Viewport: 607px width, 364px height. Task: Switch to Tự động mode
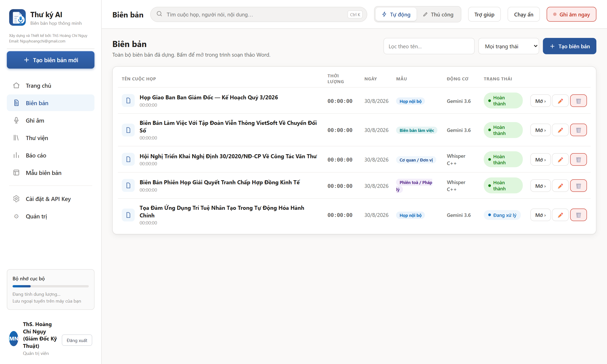pyautogui.click(x=396, y=14)
